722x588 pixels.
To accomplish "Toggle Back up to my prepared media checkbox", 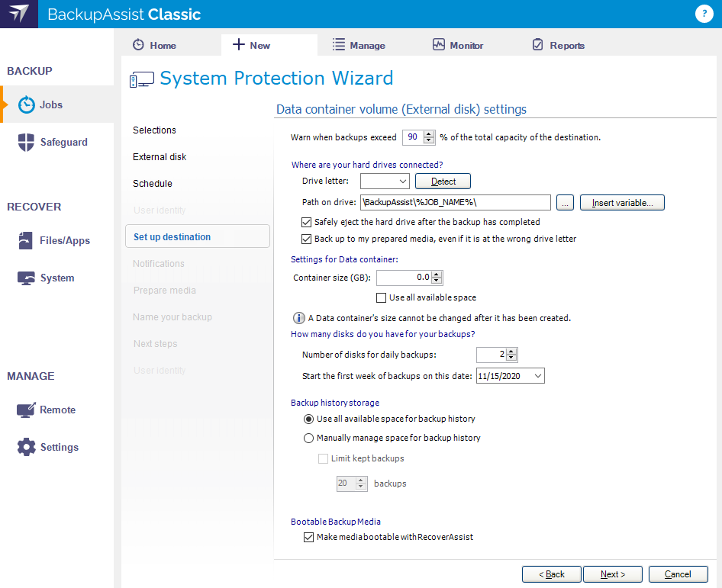I will pyautogui.click(x=306, y=239).
